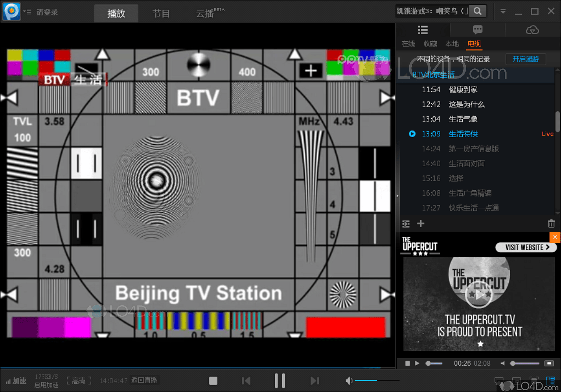Click the main fullscreen icon
The width and height of the screenshot is (561, 392).
(534, 381)
